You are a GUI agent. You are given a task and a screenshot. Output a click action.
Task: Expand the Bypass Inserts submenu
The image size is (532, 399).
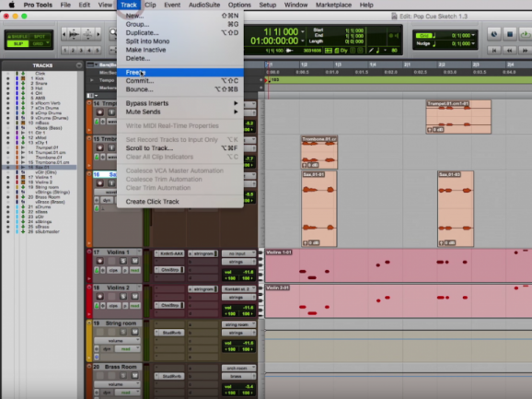(180, 103)
